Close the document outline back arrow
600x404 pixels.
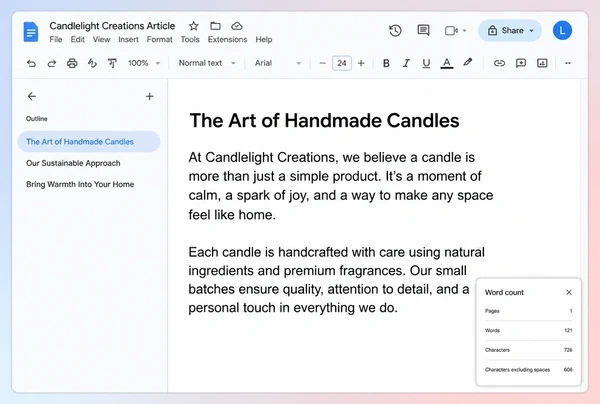pyautogui.click(x=32, y=96)
